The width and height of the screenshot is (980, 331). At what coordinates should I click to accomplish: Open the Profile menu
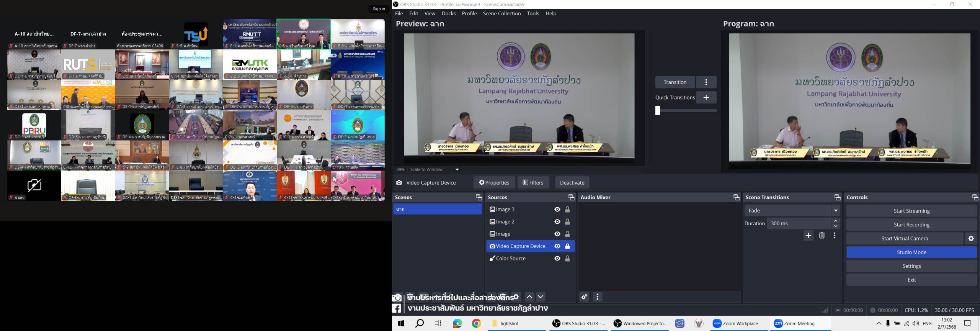pyautogui.click(x=469, y=13)
